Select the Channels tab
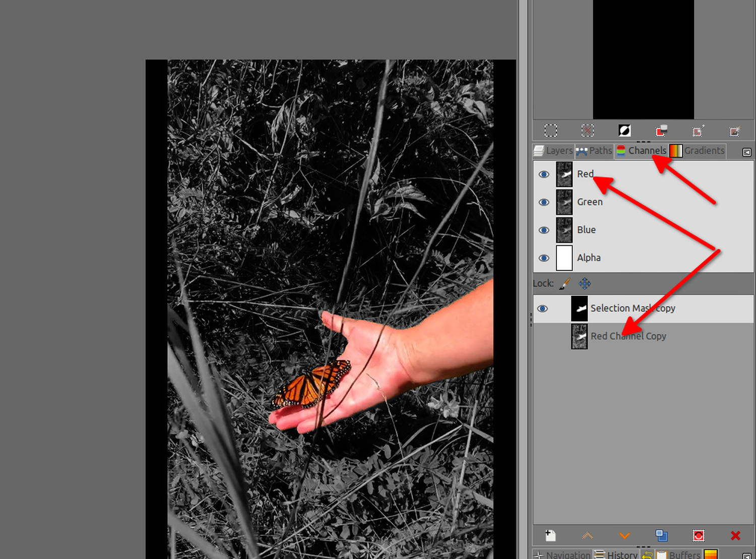This screenshot has height=559, width=756. point(642,151)
